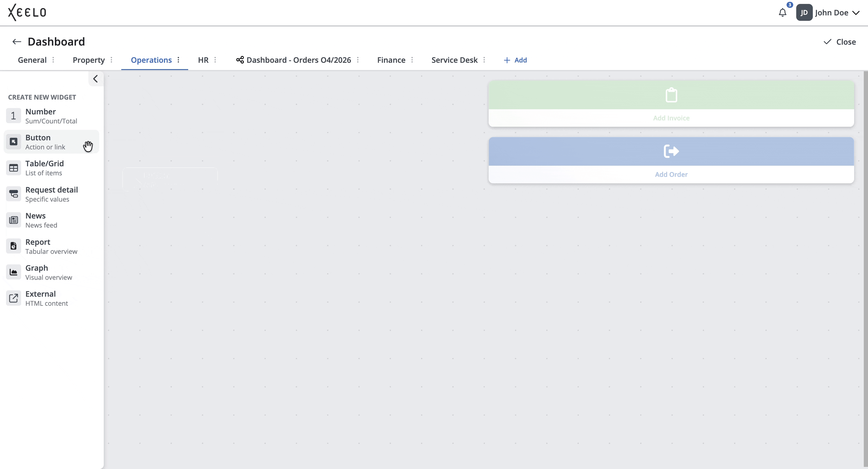
Task: Click the Add Order label
Action: point(671,174)
